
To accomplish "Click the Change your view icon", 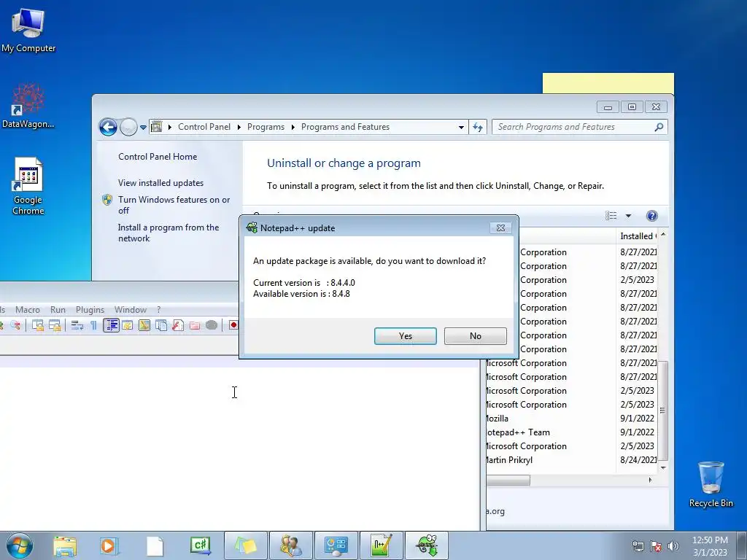I will (611, 216).
